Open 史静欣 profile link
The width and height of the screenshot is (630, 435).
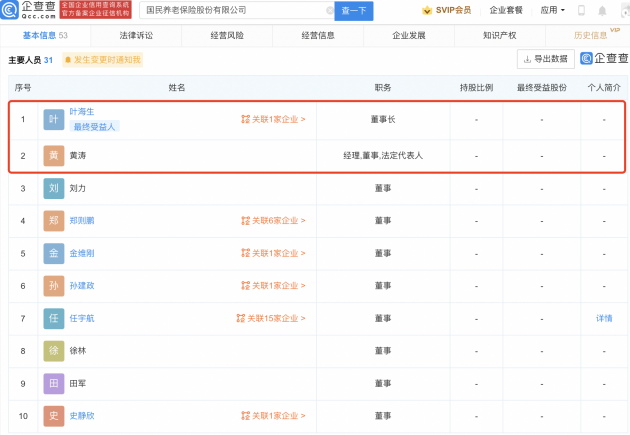(x=82, y=416)
